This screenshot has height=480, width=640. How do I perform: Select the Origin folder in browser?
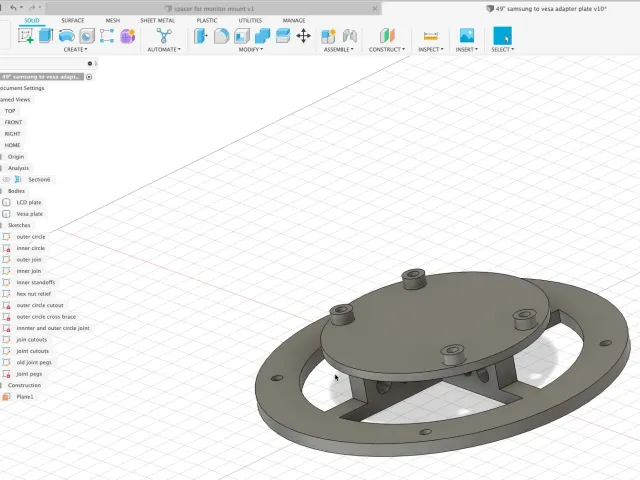click(16, 156)
